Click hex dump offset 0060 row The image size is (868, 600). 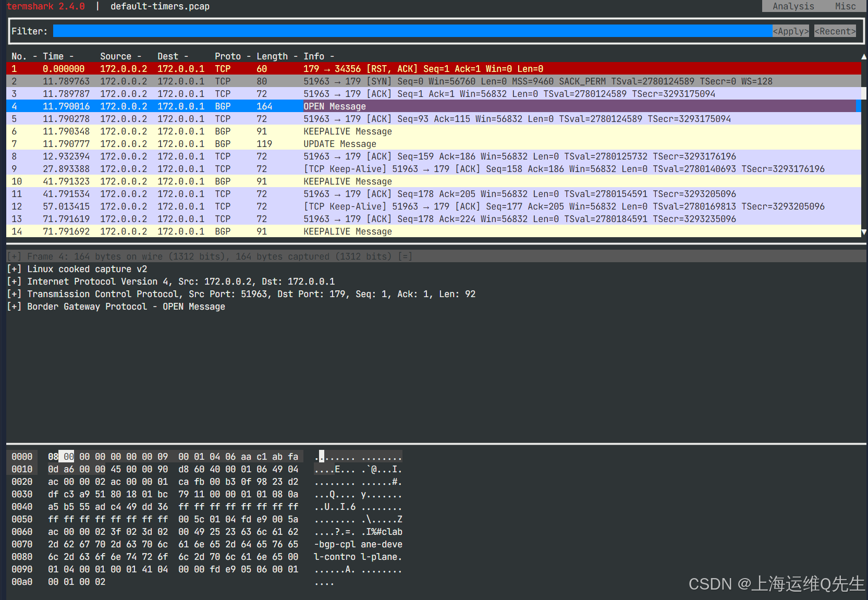pyautogui.click(x=22, y=532)
